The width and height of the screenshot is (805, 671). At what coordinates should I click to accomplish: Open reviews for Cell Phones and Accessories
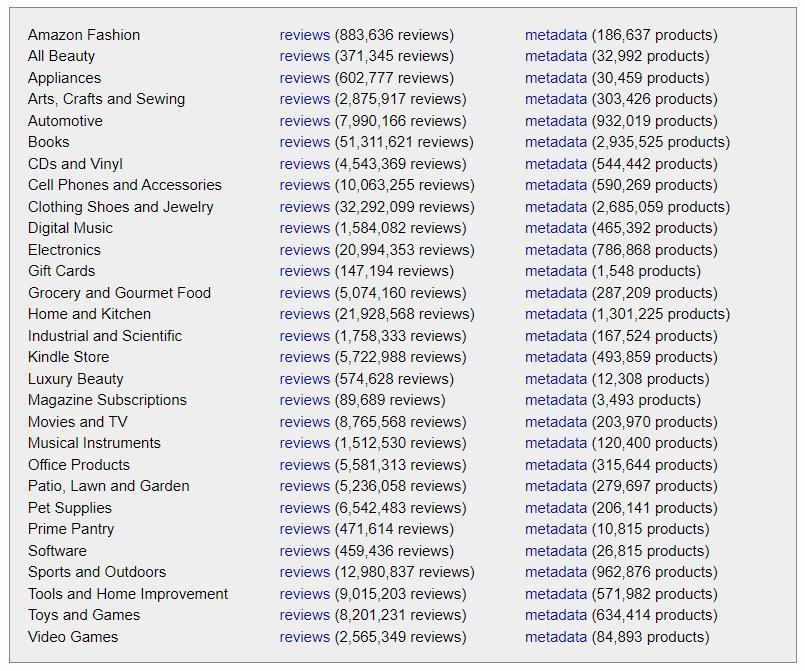point(304,185)
